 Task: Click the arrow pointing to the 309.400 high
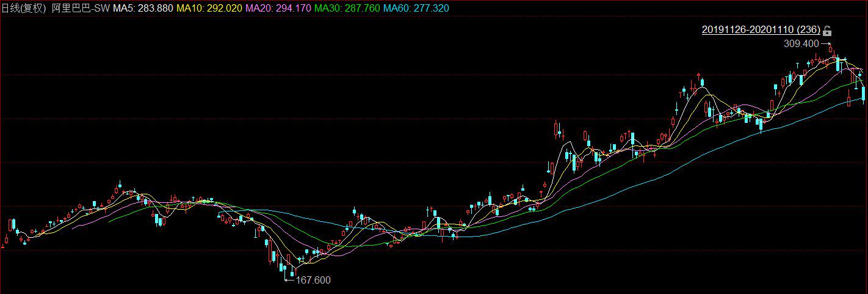point(825,44)
